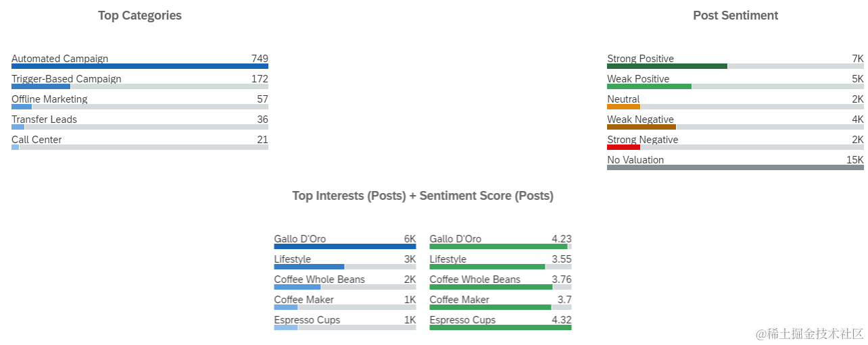The image size is (868, 345).
Task: Click the Offline Marketing bar
Action: (x=140, y=102)
